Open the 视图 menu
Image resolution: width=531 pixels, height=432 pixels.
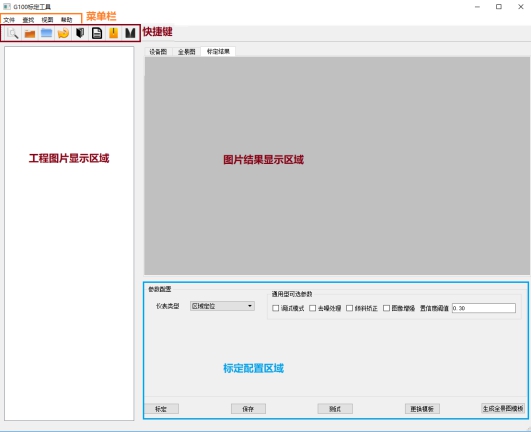47,20
